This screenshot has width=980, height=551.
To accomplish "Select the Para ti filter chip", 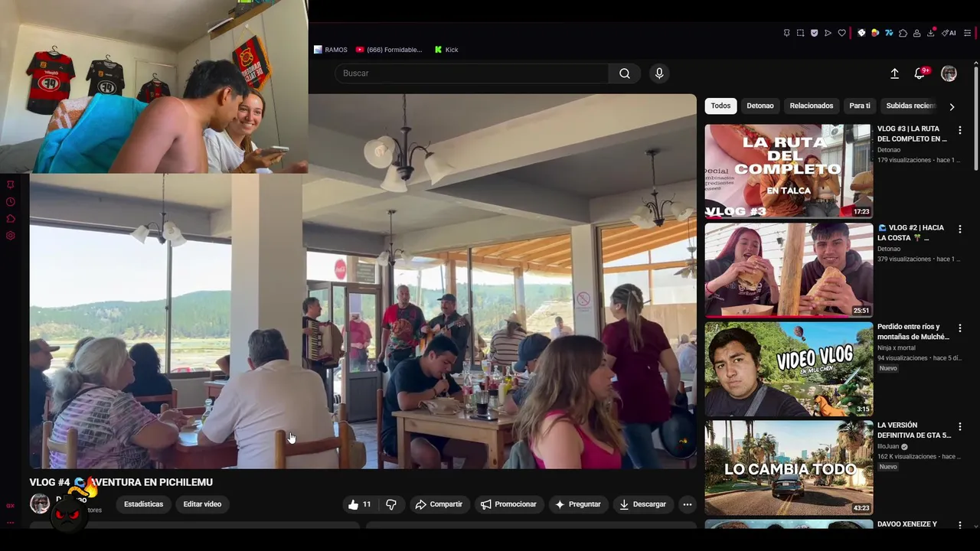I will pos(860,106).
